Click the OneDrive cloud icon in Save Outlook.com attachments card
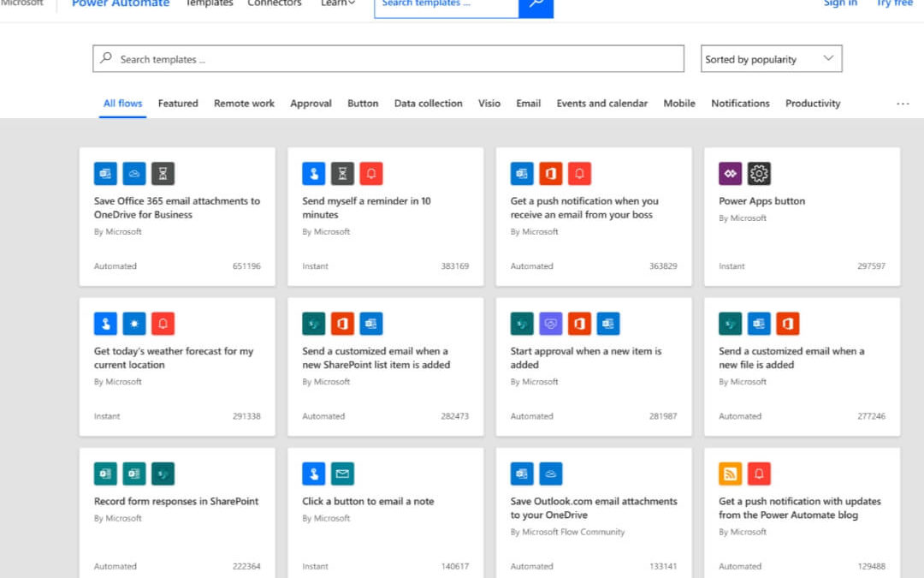The height and width of the screenshot is (578, 924). 551,474
